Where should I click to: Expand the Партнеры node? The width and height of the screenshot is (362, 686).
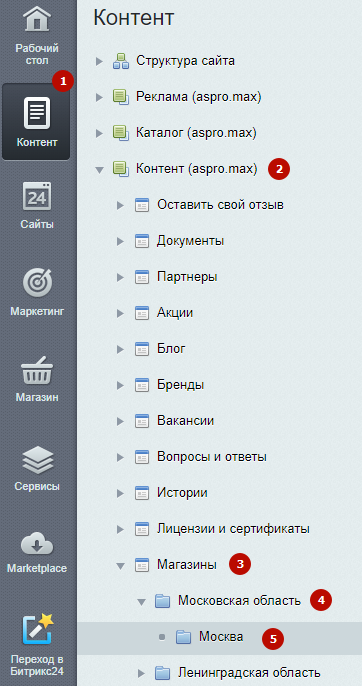click(120, 277)
